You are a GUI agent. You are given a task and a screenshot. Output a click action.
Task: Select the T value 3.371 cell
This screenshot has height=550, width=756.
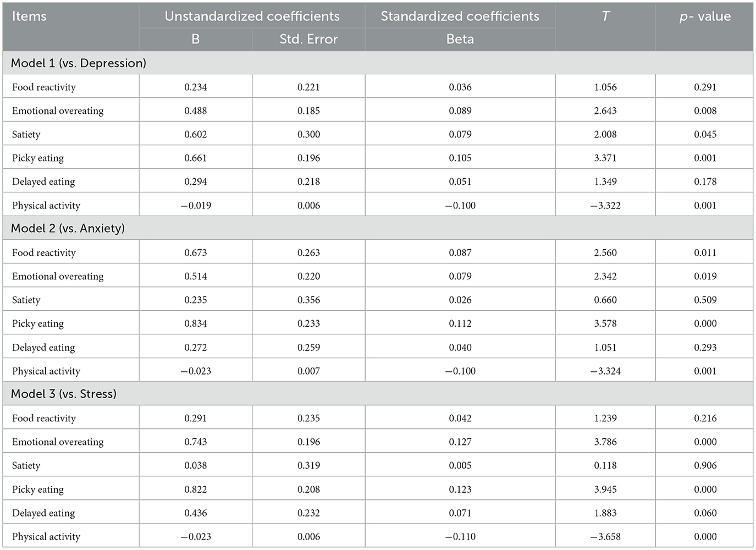pyautogui.click(x=605, y=158)
